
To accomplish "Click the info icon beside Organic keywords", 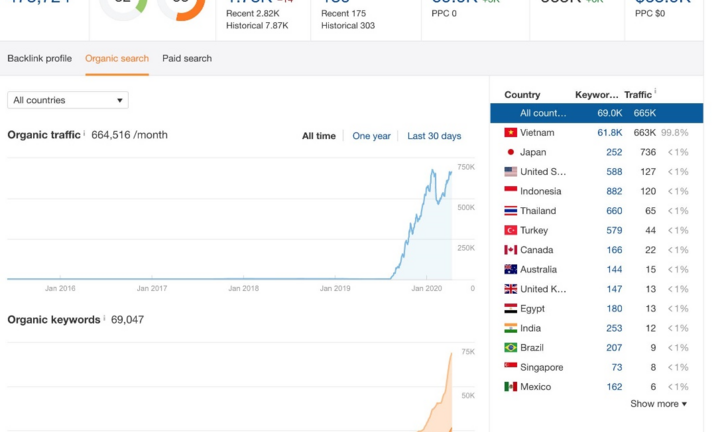I will coord(105,320).
